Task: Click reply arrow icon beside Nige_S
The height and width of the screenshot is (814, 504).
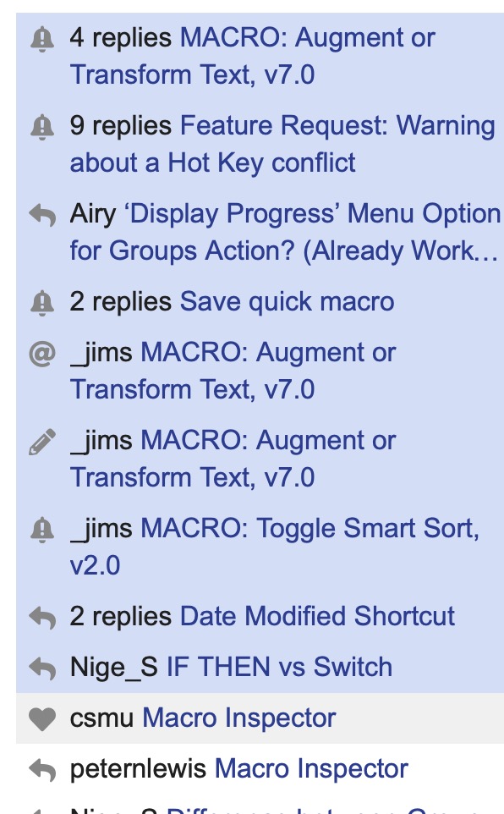Action: point(42,668)
